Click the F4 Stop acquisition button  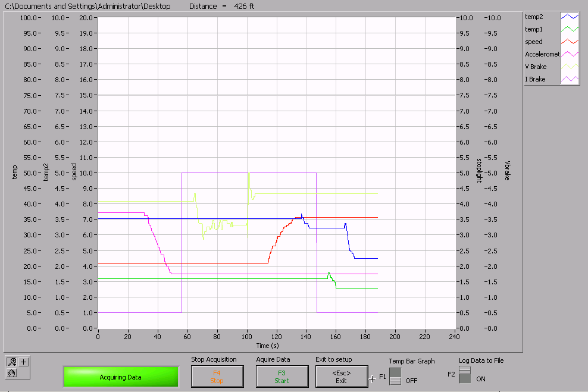(x=217, y=377)
